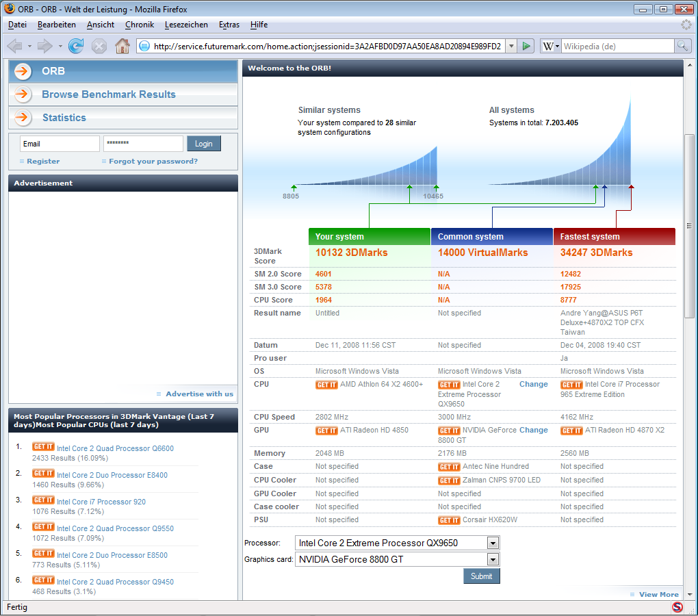Click the arrow icon beside Browse Benchmark Results
This screenshot has height=616, width=698.
(23, 94)
